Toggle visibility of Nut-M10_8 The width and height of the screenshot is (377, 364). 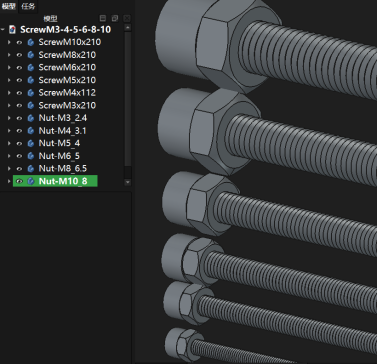pyautogui.click(x=19, y=181)
